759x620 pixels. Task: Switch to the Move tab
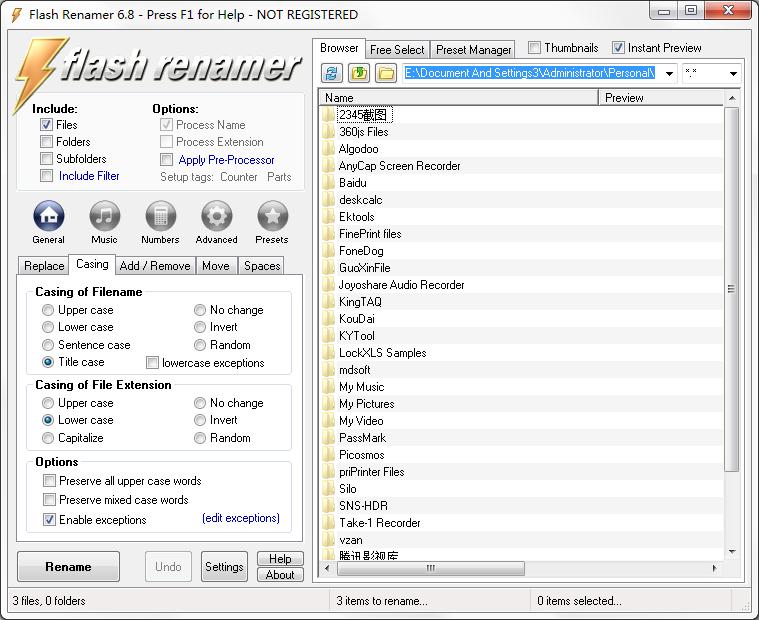pos(216,266)
